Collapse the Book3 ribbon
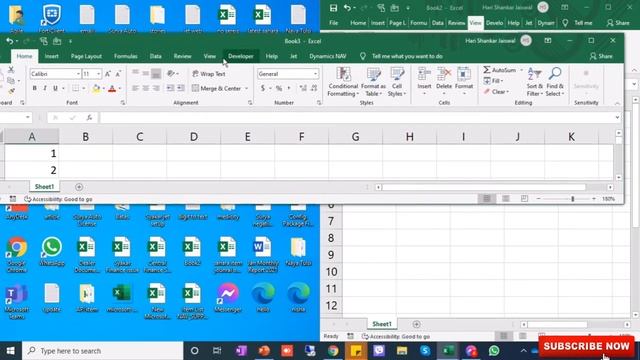Viewport: 640px width, 360px height. tap(617, 103)
